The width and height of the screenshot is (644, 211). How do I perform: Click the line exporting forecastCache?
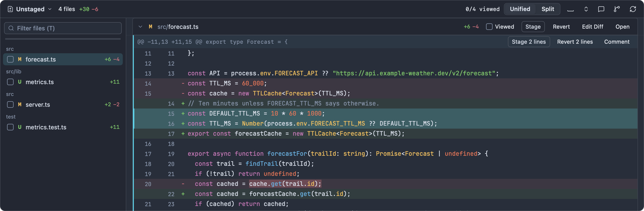(386, 134)
